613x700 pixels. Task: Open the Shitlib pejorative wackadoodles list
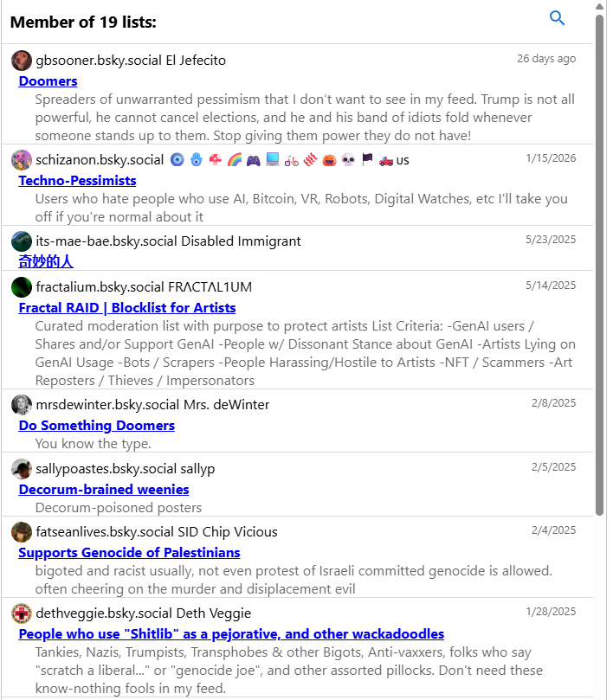coord(231,634)
